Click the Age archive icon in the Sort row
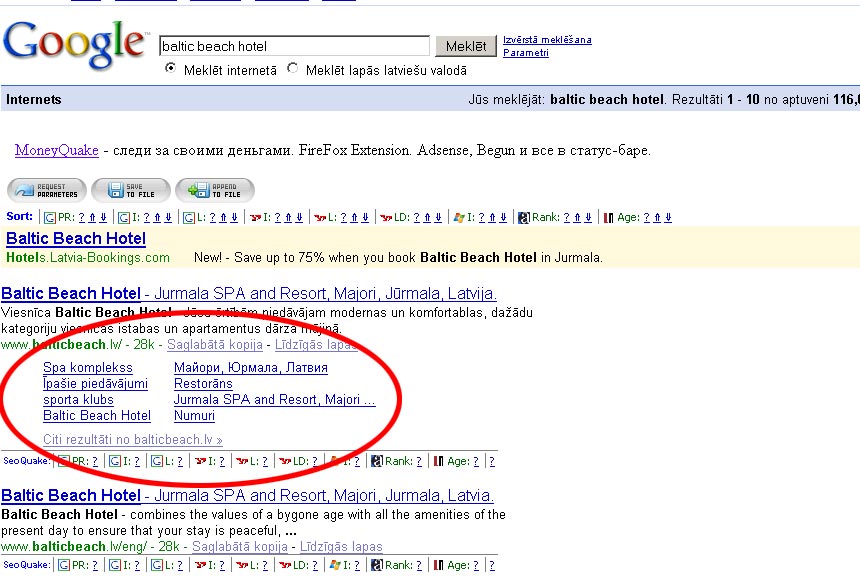This screenshot has width=860, height=578. click(x=608, y=218)
